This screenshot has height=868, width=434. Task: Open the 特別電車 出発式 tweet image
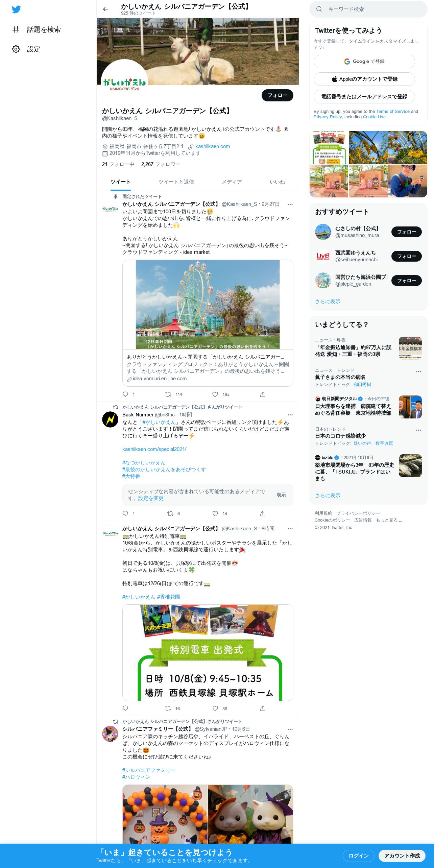click(208, 652)
